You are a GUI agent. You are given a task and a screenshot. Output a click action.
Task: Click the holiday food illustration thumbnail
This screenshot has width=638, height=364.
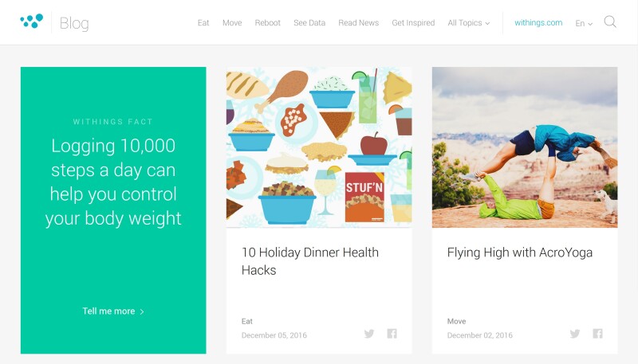319,147
